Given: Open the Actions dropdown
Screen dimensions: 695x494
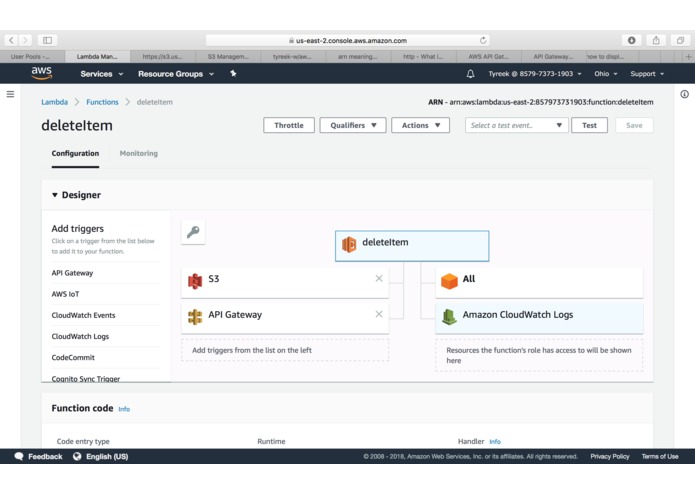Looking at the screenshot, I should tap(420, 125).
